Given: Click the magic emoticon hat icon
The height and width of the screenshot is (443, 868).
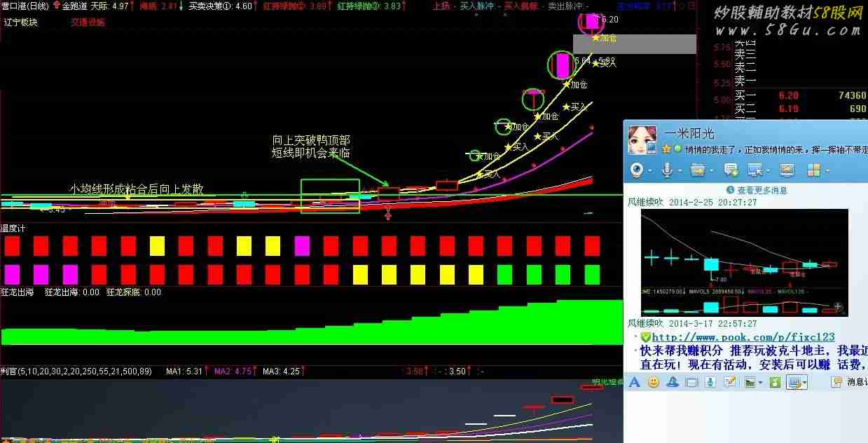Looking at the screenshot, I should coord(672,382).
